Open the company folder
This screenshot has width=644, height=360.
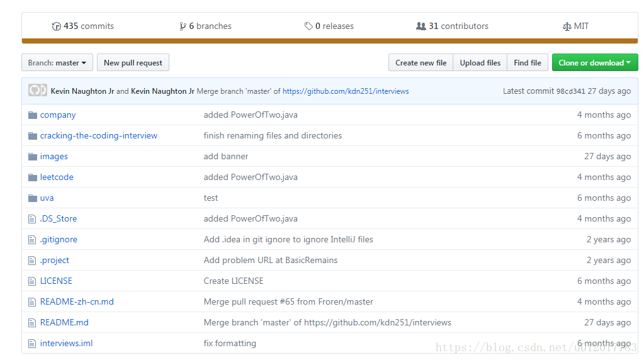coord(58,115)
